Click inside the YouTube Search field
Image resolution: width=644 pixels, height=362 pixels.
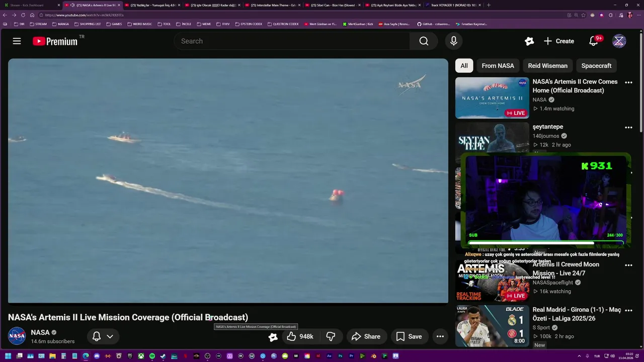292,41
